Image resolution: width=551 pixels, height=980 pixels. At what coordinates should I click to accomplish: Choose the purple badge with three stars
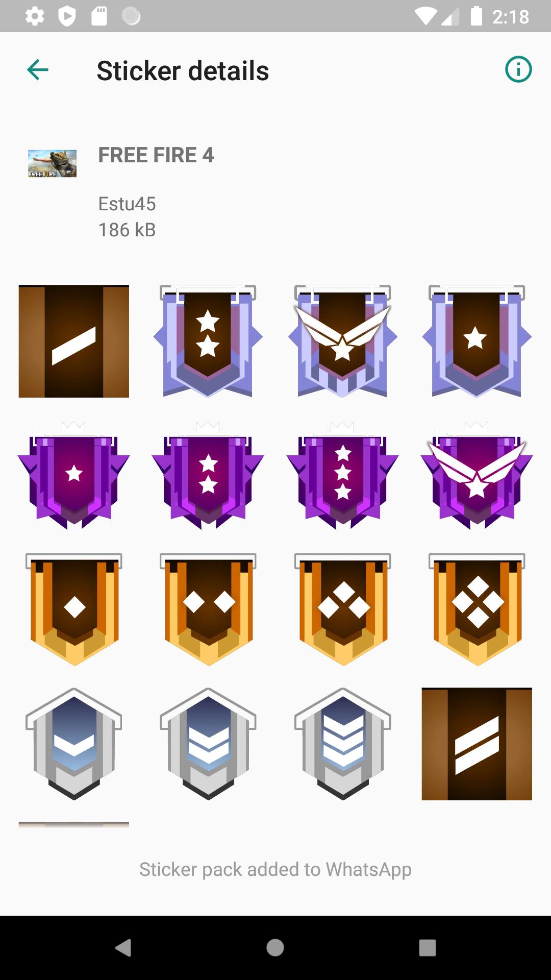point(342,475)
